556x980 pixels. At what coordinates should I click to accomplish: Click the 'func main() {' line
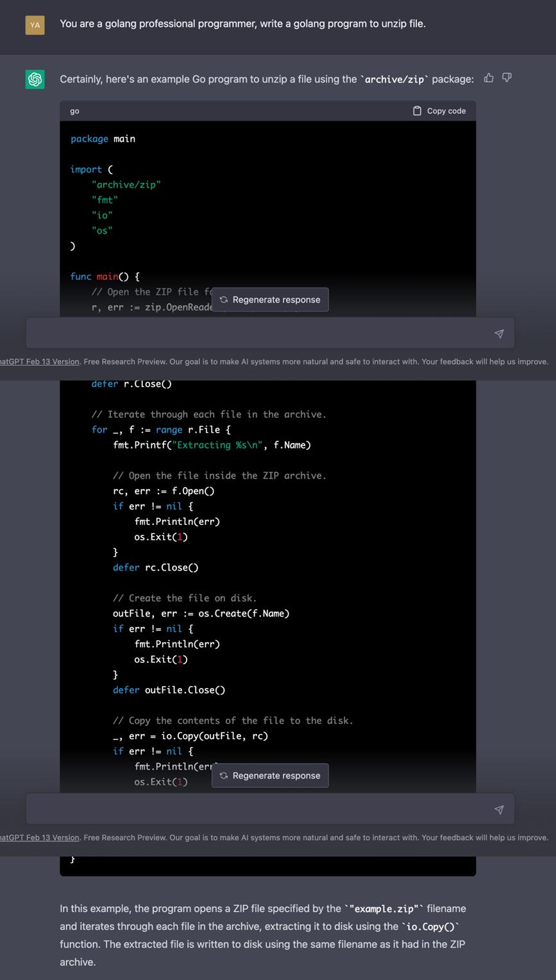(x=105, y=277)
